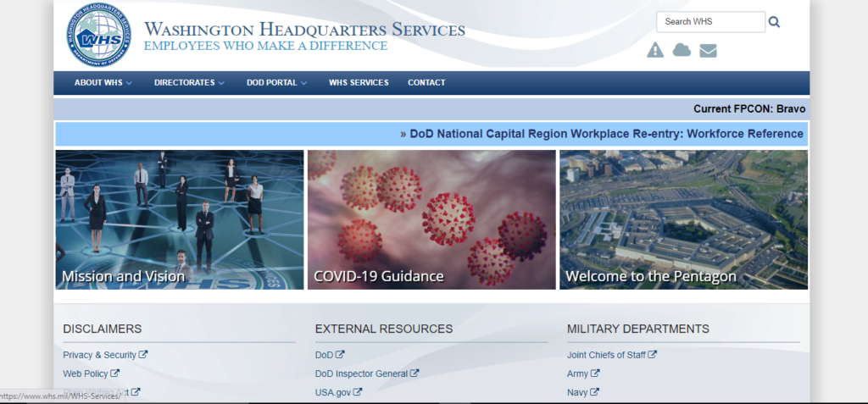Click external-link icon next to Navy

[594, 392]
